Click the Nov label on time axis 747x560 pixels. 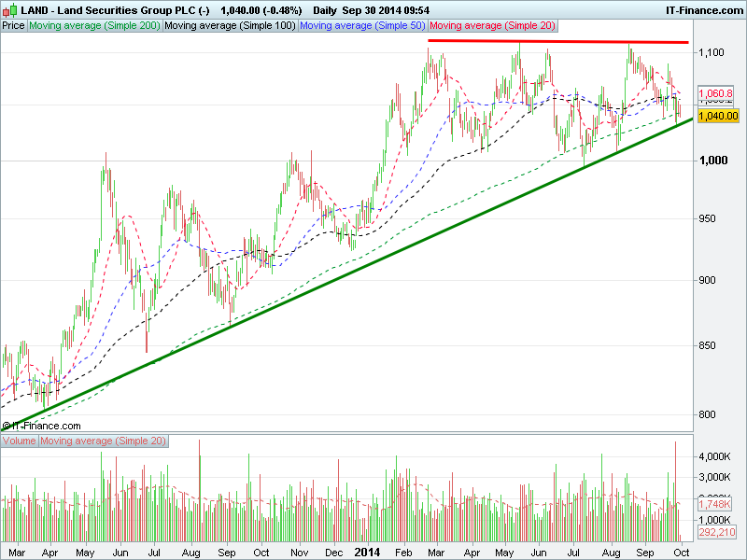click(x=299, y=553)
